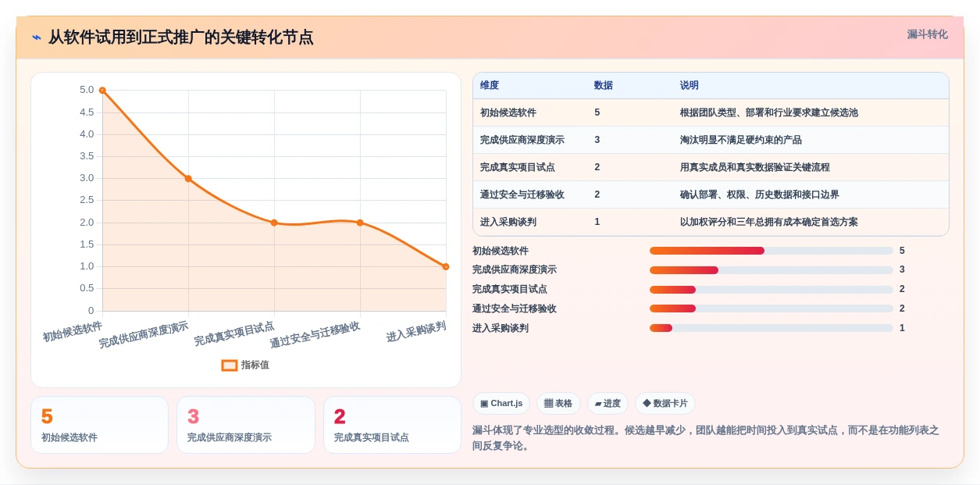The image size is (980, 485).
Task: Click the x-axis label 通过安全与迁移验收
Action: pos(315,335)
